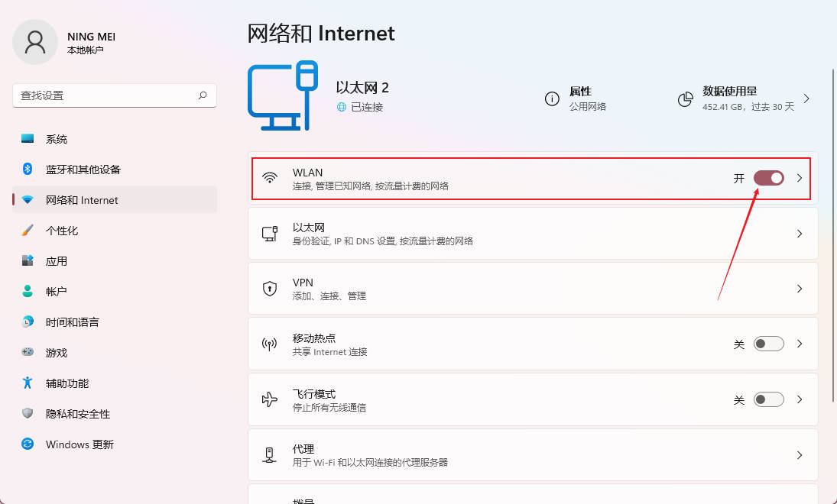This screenshot has width=837, height=504.
Task: Click the proxy server icon for 代理
Action: coord(270,455)
